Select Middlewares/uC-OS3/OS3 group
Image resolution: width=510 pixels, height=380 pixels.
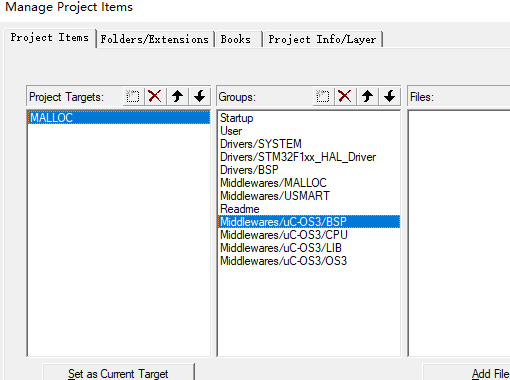pos(309,261)
